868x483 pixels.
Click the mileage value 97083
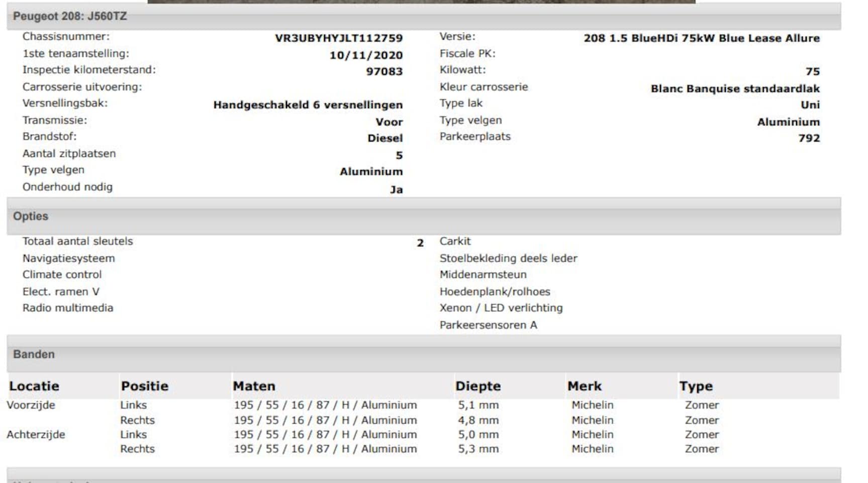[x=384, y=71]
